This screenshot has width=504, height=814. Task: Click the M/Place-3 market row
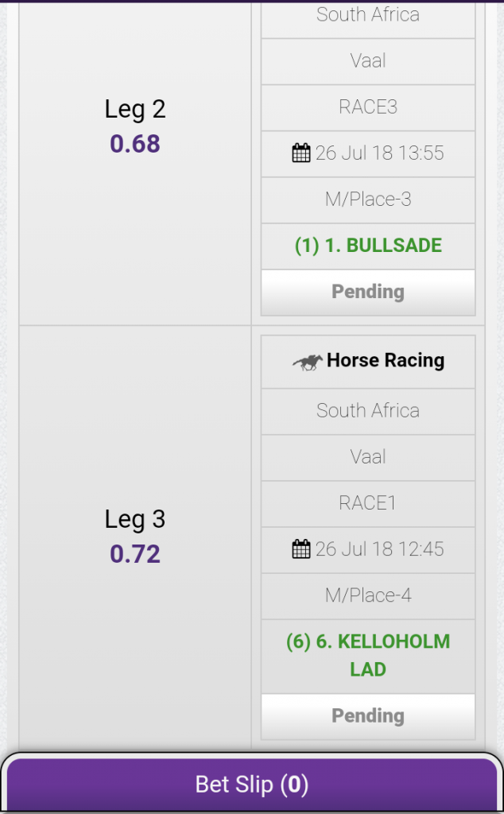point(368,200)
